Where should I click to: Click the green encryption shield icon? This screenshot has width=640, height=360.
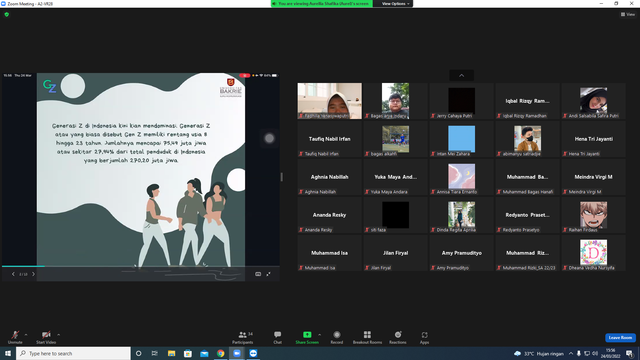click(7, 14)
